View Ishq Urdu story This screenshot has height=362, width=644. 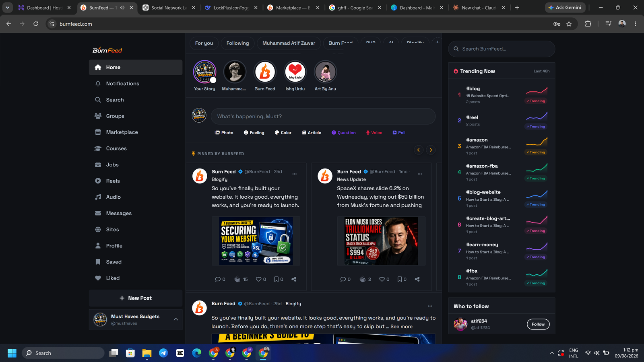point(295,76)
